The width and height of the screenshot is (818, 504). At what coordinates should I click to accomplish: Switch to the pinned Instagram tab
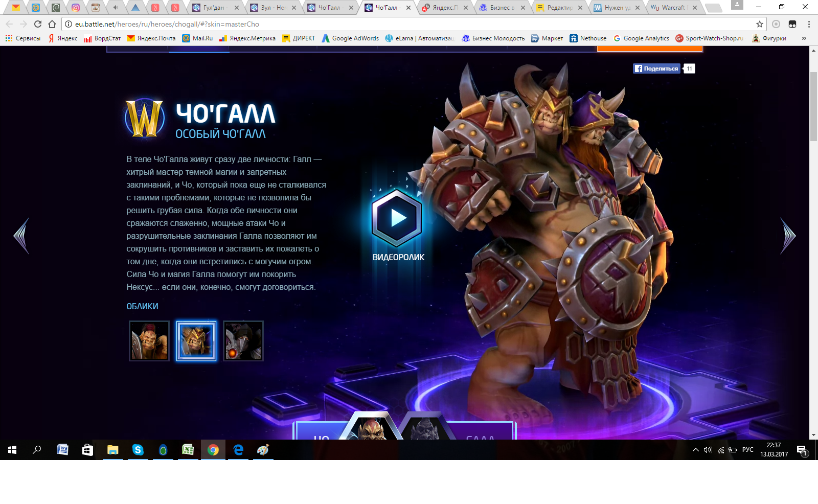[x=76, y=8]
